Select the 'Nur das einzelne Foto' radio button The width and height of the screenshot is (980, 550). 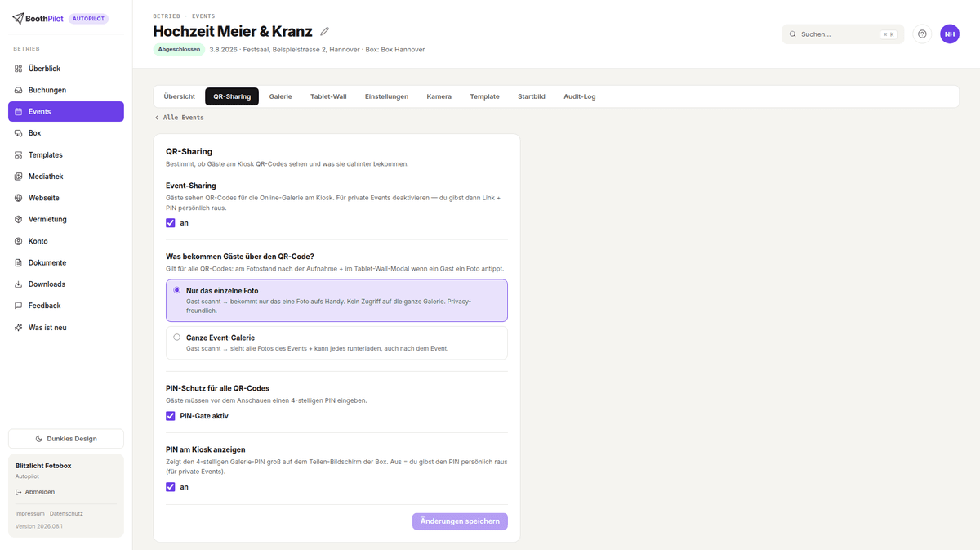point(177,290)
